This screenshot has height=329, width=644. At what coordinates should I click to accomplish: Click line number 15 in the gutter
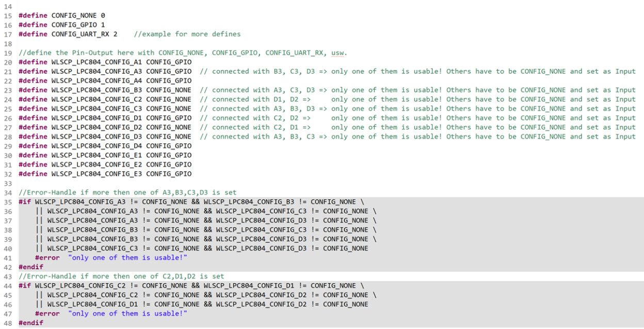pyautogui.click(x=8, y=15)
